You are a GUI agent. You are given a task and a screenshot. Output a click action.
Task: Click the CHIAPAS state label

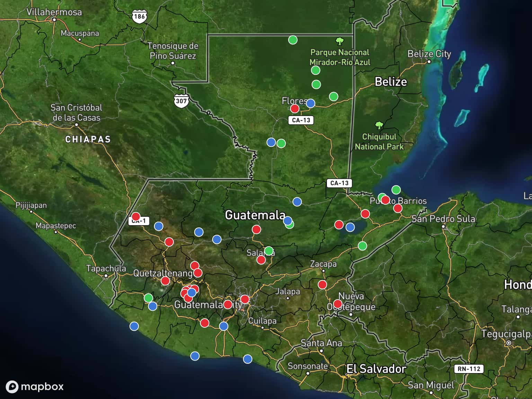pyautogui.click(x=88, y=139)
